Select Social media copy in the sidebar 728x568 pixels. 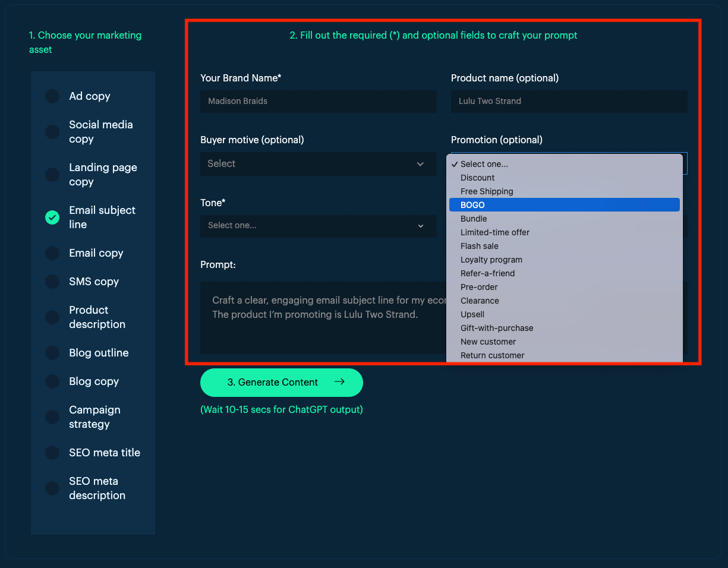point(101,132)
